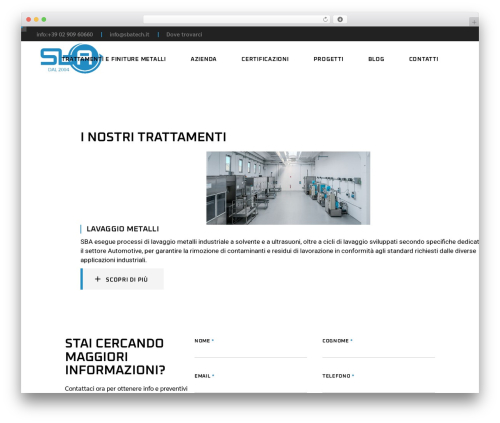Click the Lavaggio Metalli heading
The image size is (500, 423).
123,229
